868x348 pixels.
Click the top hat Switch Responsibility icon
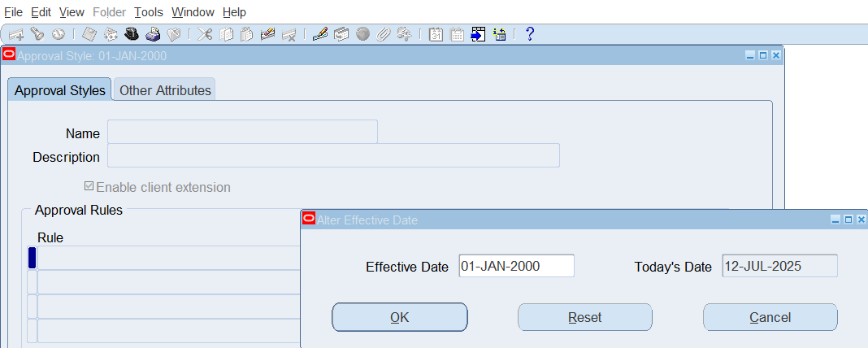(x=132, y=34)
